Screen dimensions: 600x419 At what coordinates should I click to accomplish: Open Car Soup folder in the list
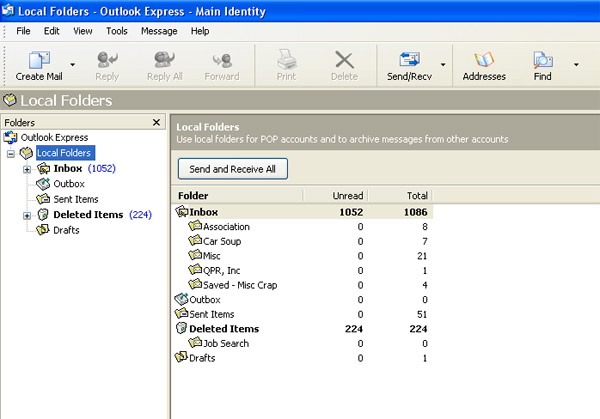[x=224, y=241]
